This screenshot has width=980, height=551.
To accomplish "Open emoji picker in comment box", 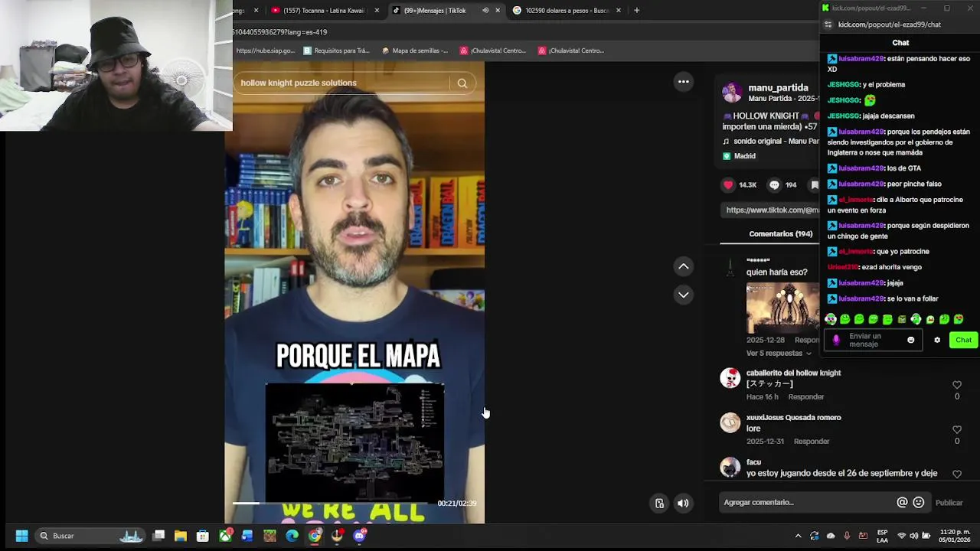I will pos(919,503).
